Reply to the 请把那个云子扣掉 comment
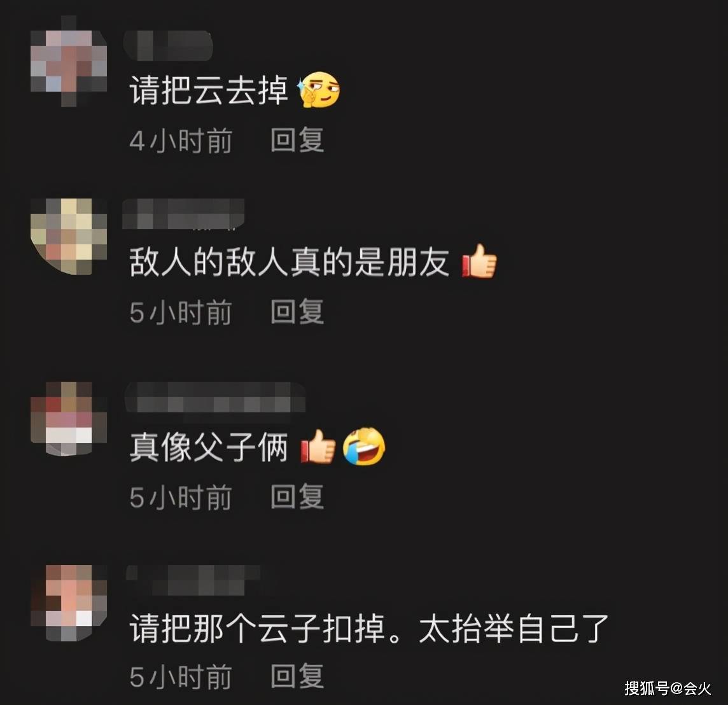The height and width of the screenshot is (705, 728). point(297,676)
